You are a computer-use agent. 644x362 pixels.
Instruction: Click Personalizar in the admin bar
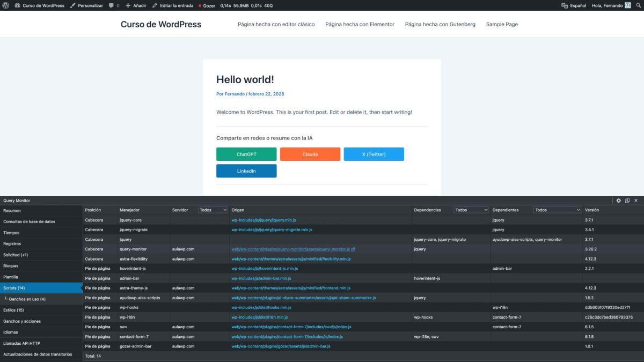point(86,5)
